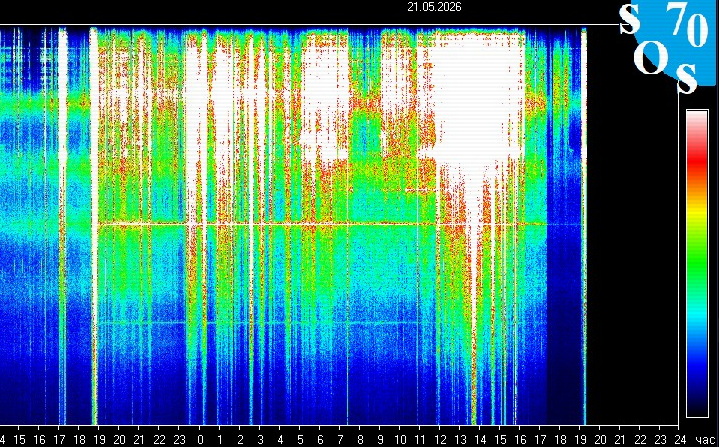The width and height of the screenshot is (719, 447).
Task: Click the fully visible hour label 14
Action: point(480,439)
